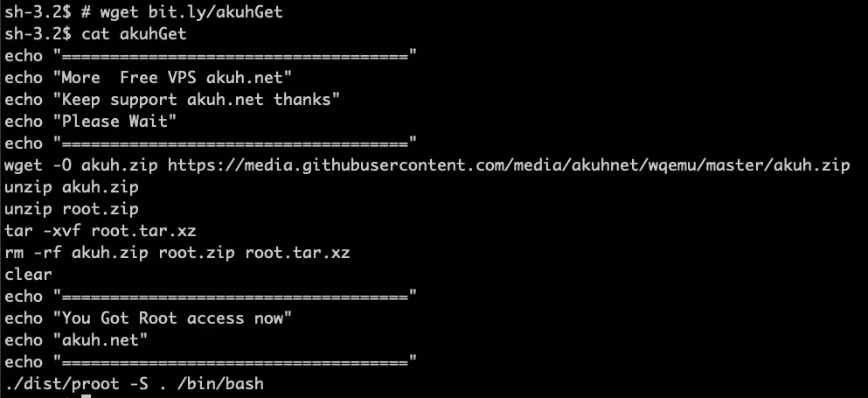Click the echo "akuh.net" line
868x398 pixels.
coord(76,339)
